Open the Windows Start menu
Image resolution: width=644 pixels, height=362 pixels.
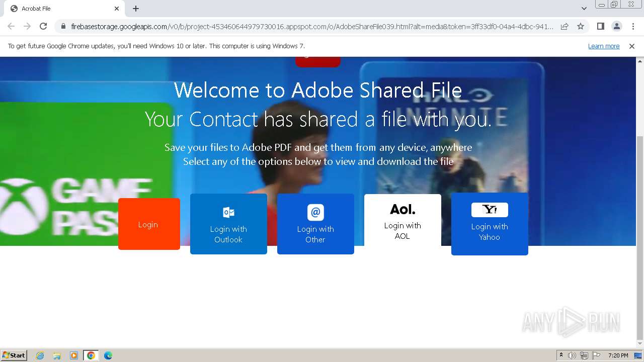coord(14,355)
